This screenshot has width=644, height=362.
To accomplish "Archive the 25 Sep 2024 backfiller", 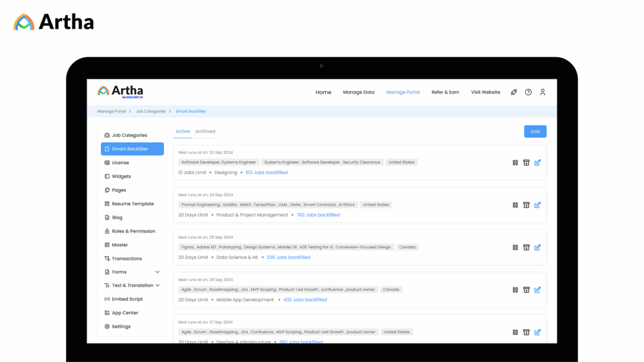I will pyautogui.click(x=526, y=248).
